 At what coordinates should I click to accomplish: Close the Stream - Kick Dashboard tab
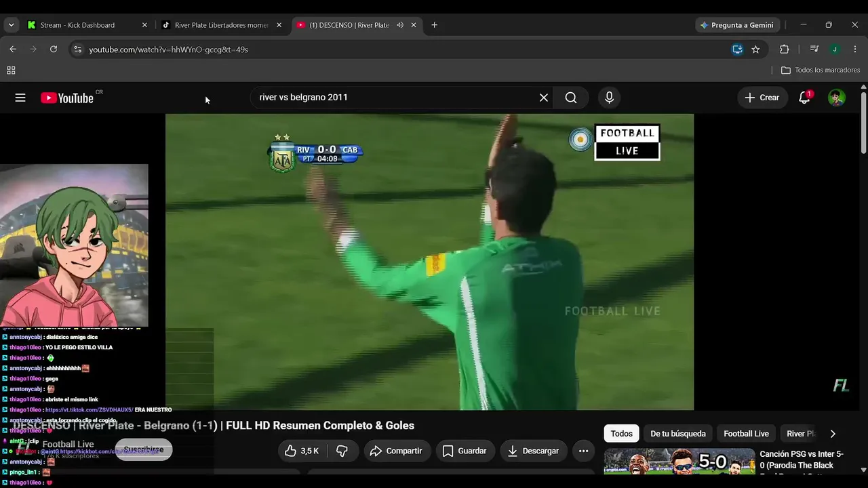pos(144,25)
